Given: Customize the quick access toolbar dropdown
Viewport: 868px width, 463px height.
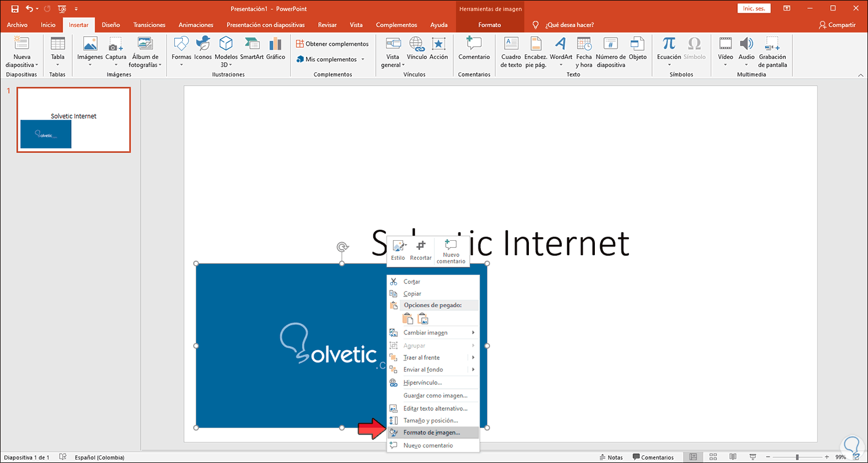Looking at the screenshot, I should [76, 9].
